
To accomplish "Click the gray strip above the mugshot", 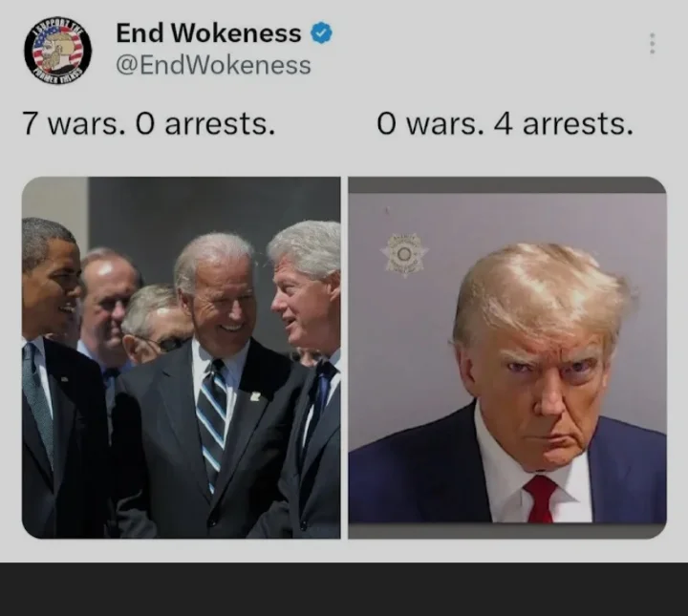I will [507, 185].
